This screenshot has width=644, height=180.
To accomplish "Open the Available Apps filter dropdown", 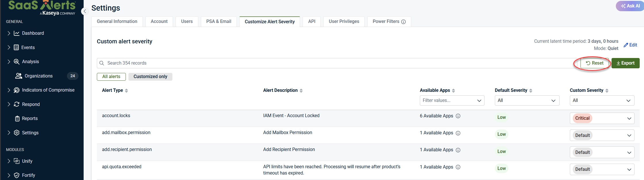I will click(452, 100).
